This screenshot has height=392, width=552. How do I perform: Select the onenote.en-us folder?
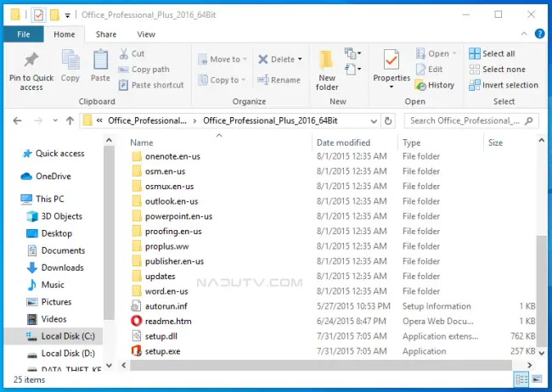pyautogui.click(x=166, y=156)
